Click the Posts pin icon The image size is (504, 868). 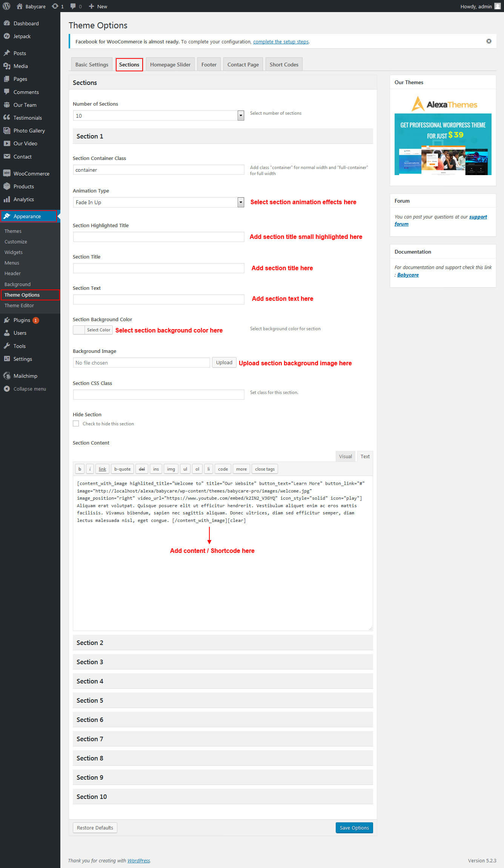tap(7, 53)
